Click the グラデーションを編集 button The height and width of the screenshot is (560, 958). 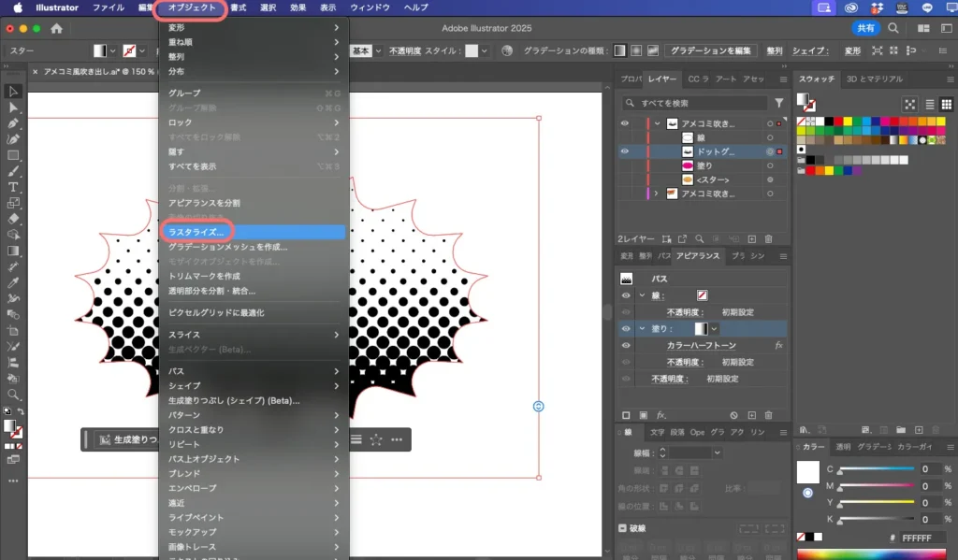[711, 50]
